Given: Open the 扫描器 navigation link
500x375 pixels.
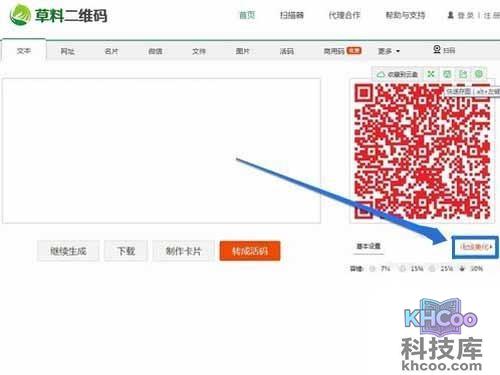Looking at the screenshot, I should tap(292, 15).
